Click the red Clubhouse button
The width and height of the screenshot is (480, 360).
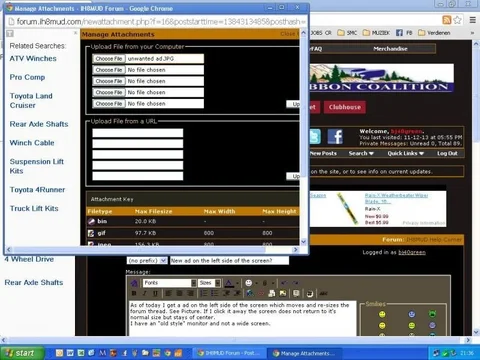point(345,107)
